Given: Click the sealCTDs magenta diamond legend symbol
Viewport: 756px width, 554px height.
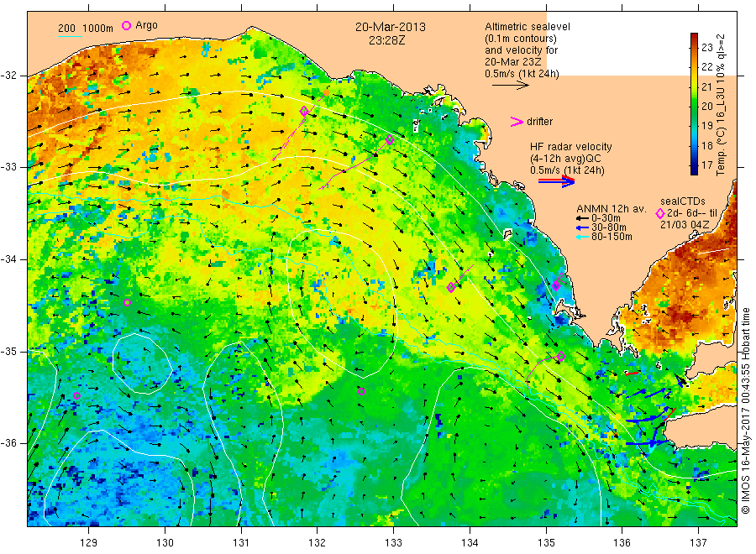Looking at the screenshot, I should [x=660, y=213].
